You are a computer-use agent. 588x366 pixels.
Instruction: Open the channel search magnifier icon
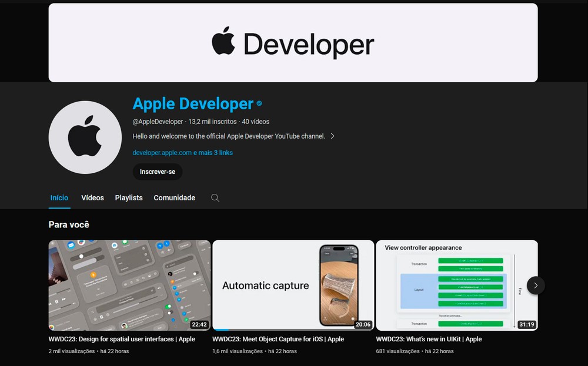pos(215,198)
